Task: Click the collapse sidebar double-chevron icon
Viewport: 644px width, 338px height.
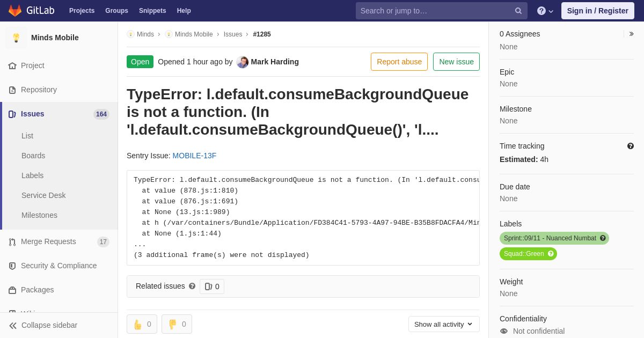Action: [13, 325]
